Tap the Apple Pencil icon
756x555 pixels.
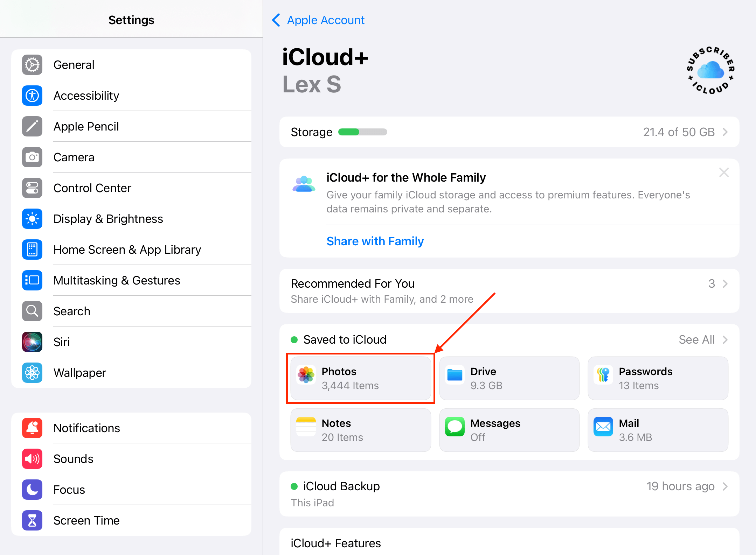(x=32, y=126)
